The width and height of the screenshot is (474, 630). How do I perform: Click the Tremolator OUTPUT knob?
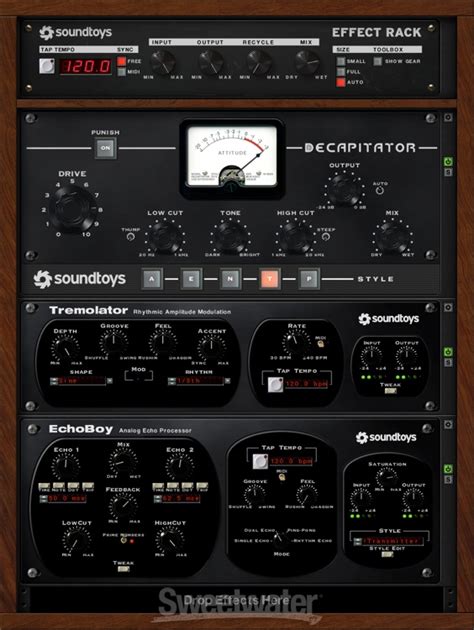point(406,356)
